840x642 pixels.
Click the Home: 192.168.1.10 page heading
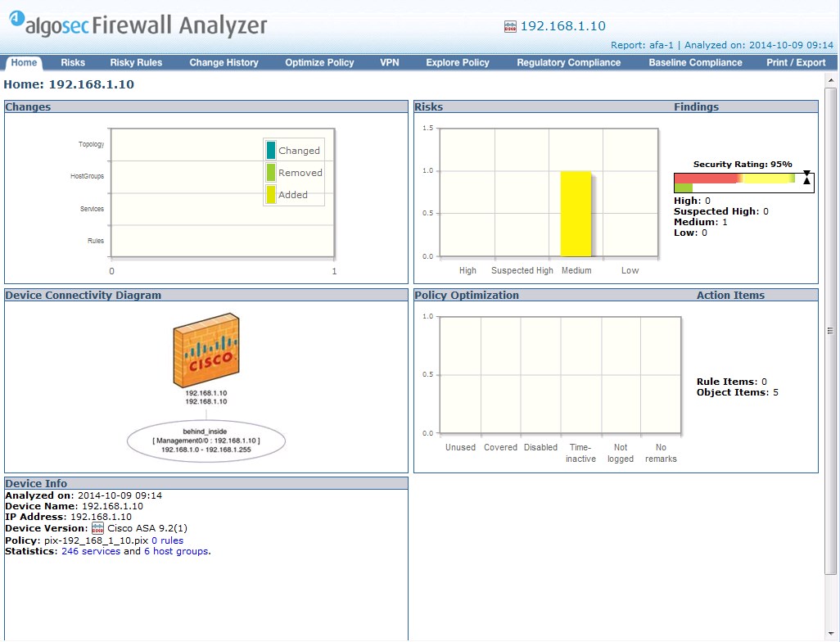(x=69, y=84)
